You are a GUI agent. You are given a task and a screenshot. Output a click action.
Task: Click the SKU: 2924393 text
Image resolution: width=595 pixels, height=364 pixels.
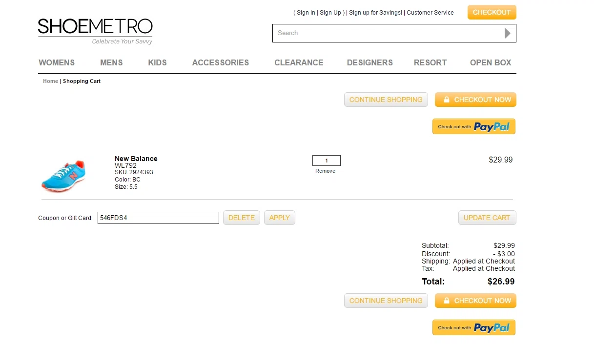tap(134, 172)
